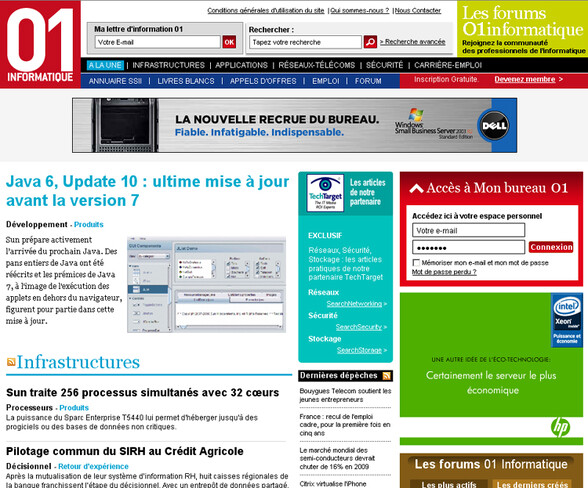The height and width of the screenshot is (488, 588).
Task: Select Les derniers créés forum tab
Action: 532,484
